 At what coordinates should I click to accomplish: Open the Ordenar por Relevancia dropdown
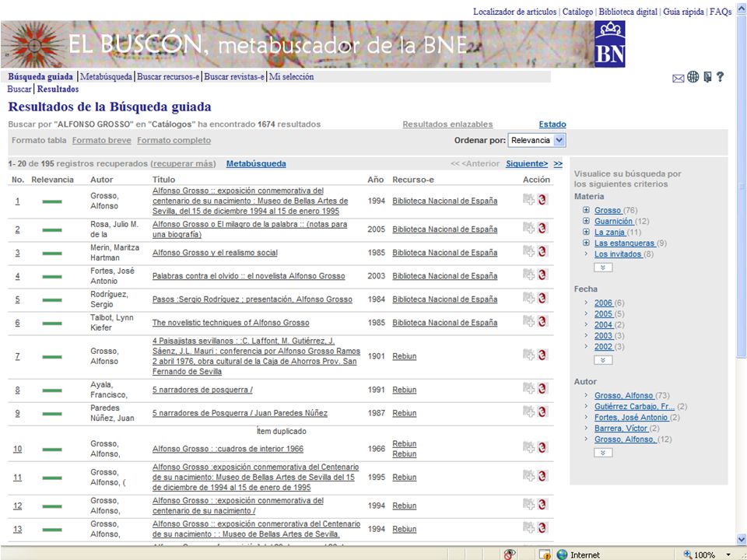click(536, 141)
